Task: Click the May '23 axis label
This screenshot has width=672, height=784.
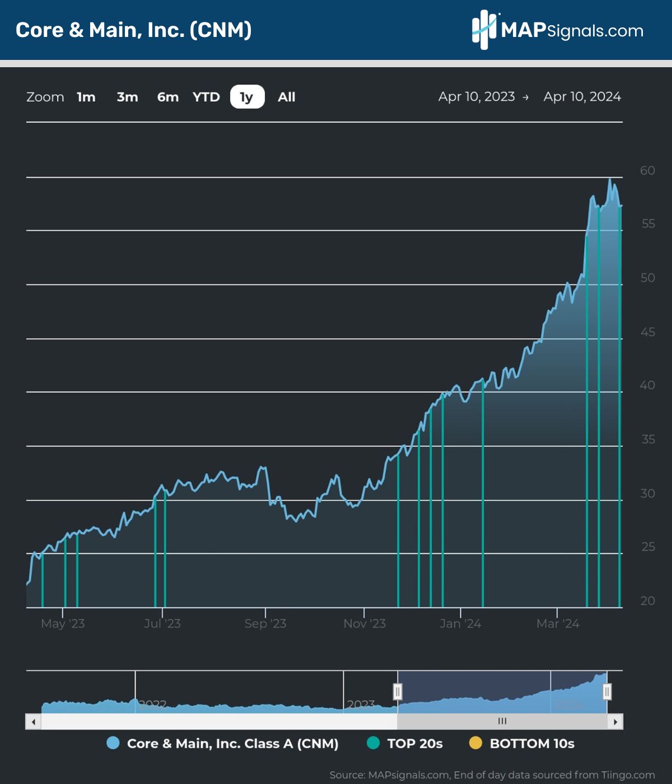Action: tap(63, 623)
